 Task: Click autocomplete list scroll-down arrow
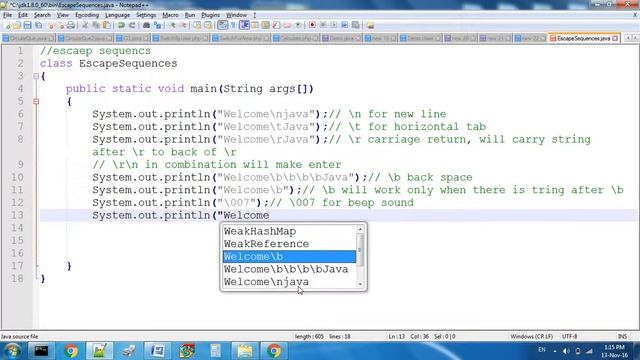(360, 284)
